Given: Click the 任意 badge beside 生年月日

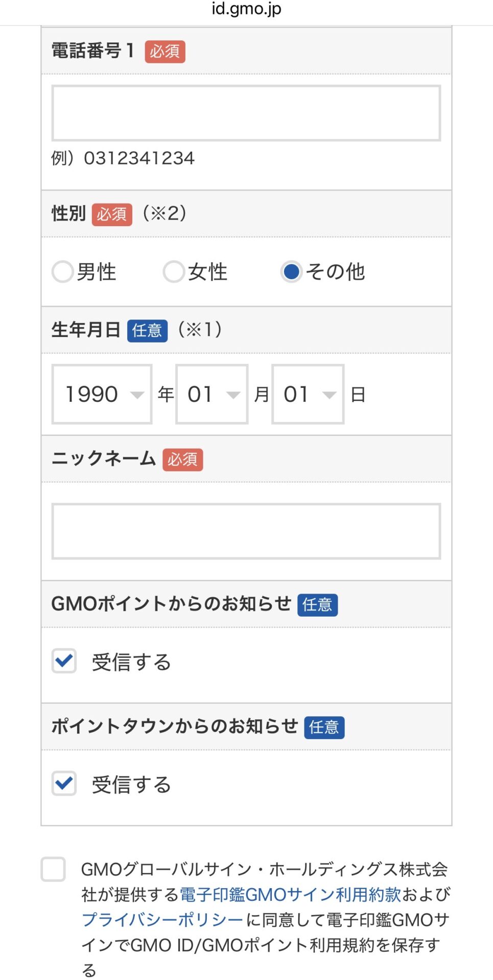Looking at the screenshot, I should [147, 331].
